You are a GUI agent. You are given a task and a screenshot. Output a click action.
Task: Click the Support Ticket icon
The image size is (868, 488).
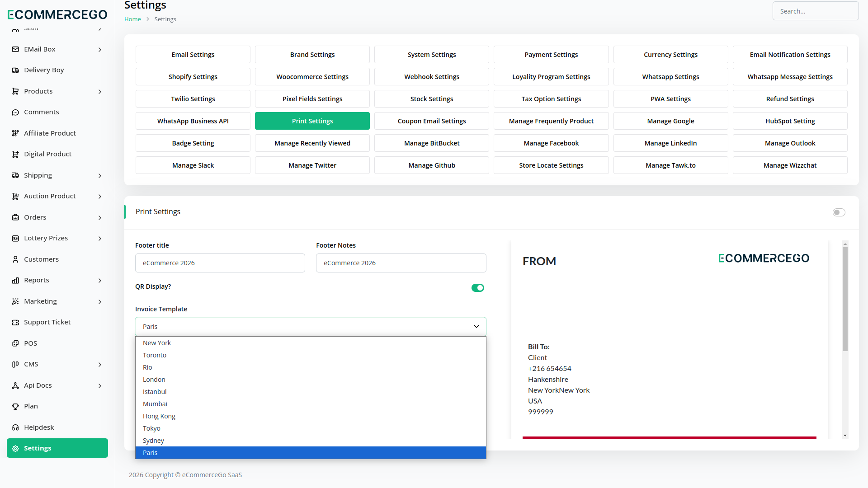coord(15,322)
